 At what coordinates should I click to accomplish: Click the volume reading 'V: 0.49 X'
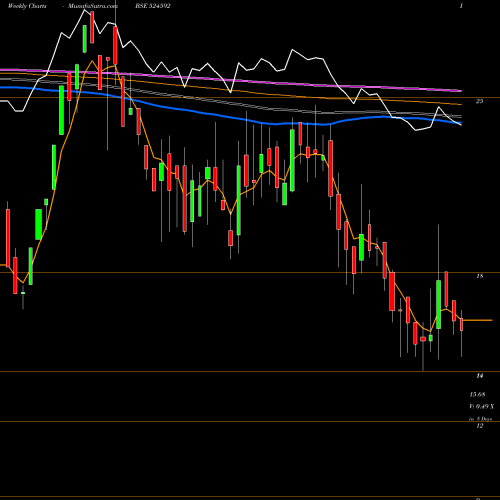482,407
